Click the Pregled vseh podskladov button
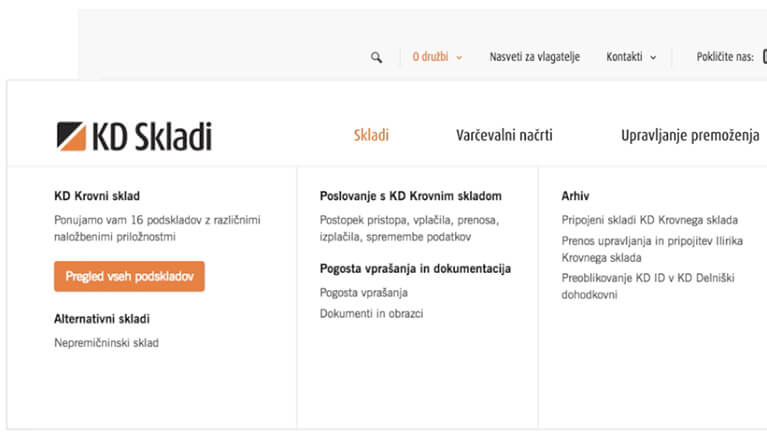This screenshot has width=767, height=435. [129, 276]
